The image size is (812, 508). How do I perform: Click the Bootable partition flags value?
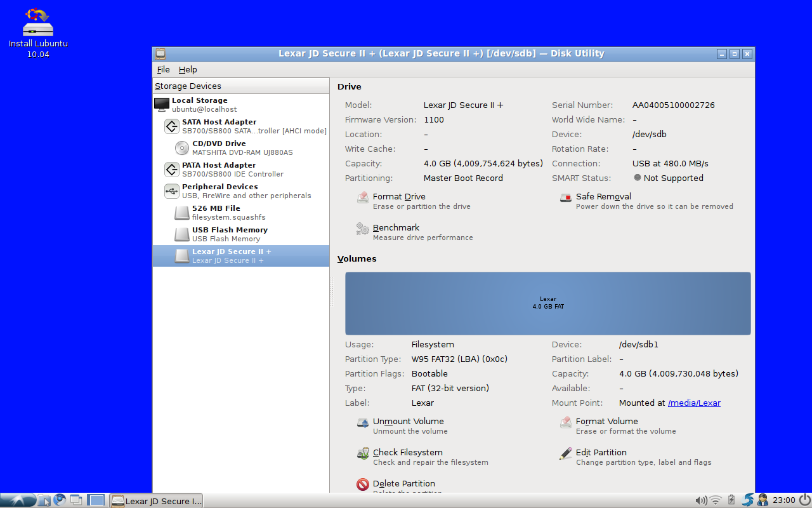(x=429, y=374)
